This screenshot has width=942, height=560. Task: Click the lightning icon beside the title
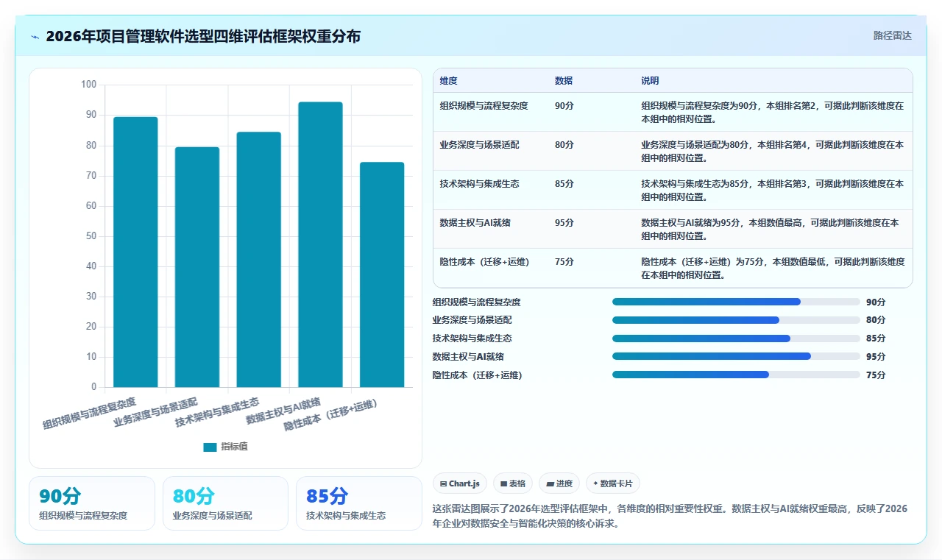(35, 37)
